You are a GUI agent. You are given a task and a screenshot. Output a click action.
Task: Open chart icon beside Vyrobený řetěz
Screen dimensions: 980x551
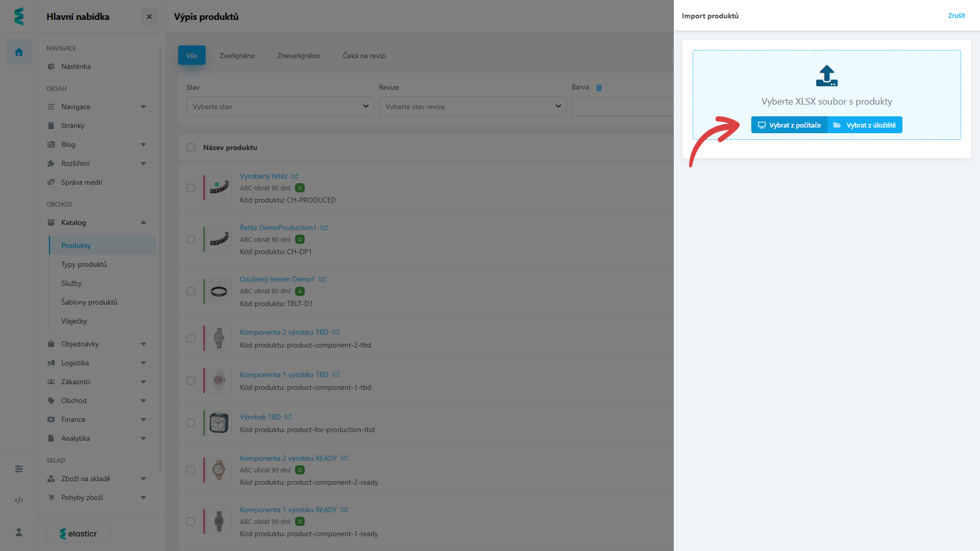[x=295, y=176]
